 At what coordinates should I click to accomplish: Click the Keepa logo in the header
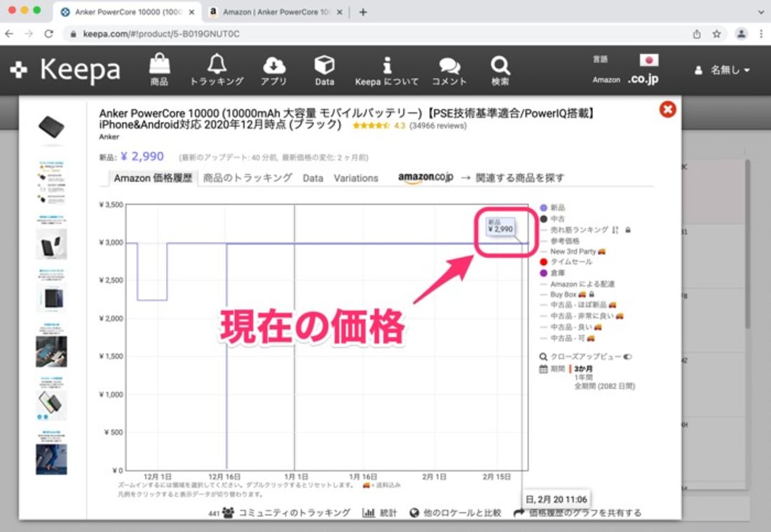coord(65,70)
